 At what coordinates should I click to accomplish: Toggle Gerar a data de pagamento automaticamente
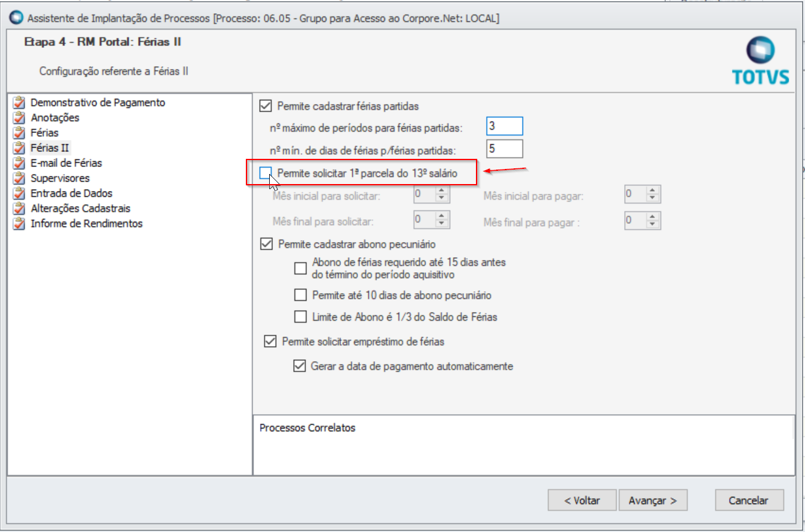pyautogui.click(x=299, y=366)
